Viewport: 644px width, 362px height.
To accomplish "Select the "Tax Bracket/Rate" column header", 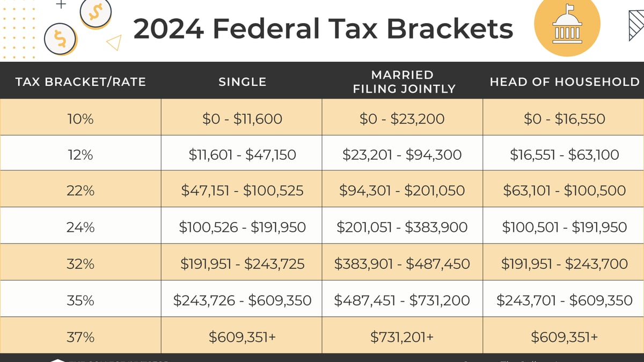I will pos(80,82).
